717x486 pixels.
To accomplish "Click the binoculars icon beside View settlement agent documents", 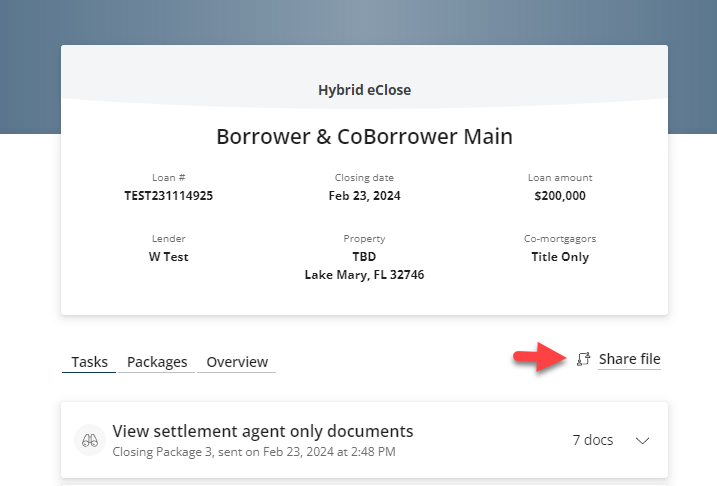I will pos(90,440).
